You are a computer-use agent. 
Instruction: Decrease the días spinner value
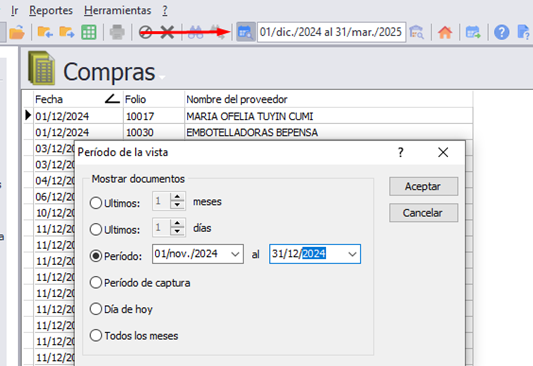(177, 231)
